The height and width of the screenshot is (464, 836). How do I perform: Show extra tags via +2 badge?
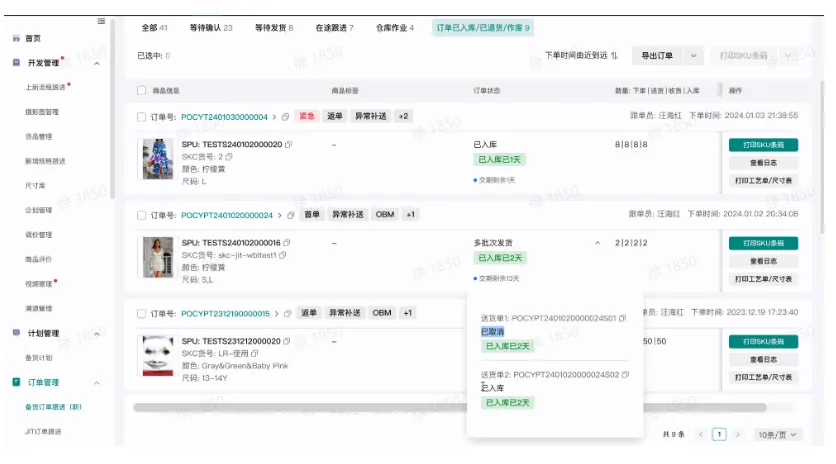[x=404, y=116]
